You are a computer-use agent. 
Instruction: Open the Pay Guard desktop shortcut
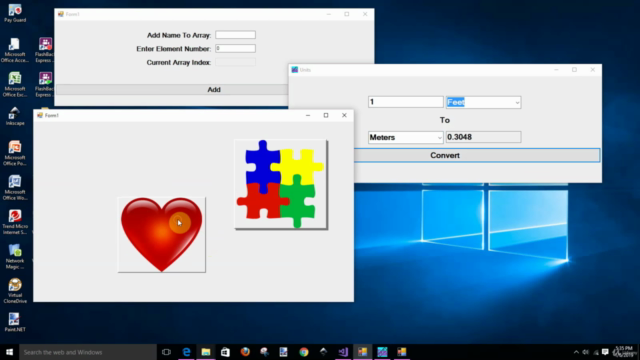coord(15,13)
